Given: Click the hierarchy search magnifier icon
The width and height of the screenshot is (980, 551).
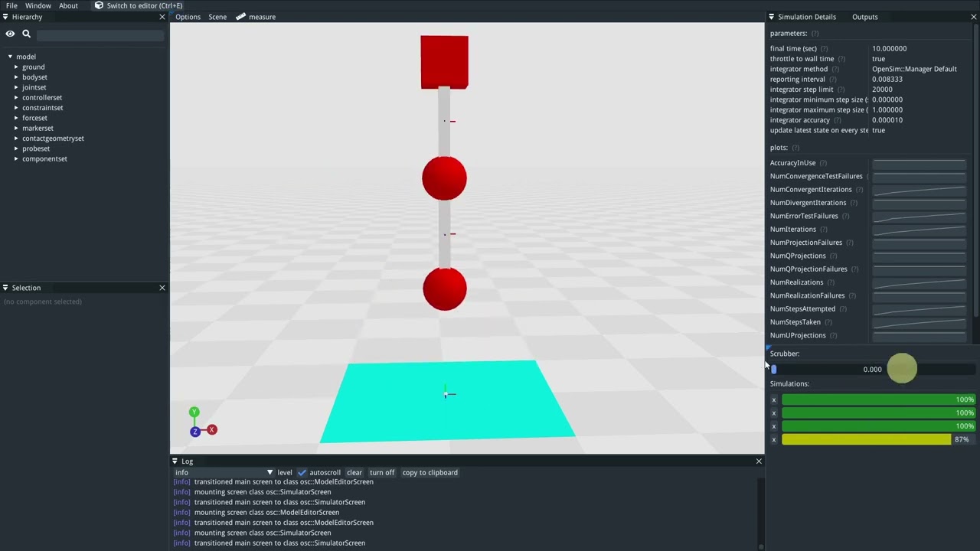Looking at the screenshot, I should coord(26,34).
